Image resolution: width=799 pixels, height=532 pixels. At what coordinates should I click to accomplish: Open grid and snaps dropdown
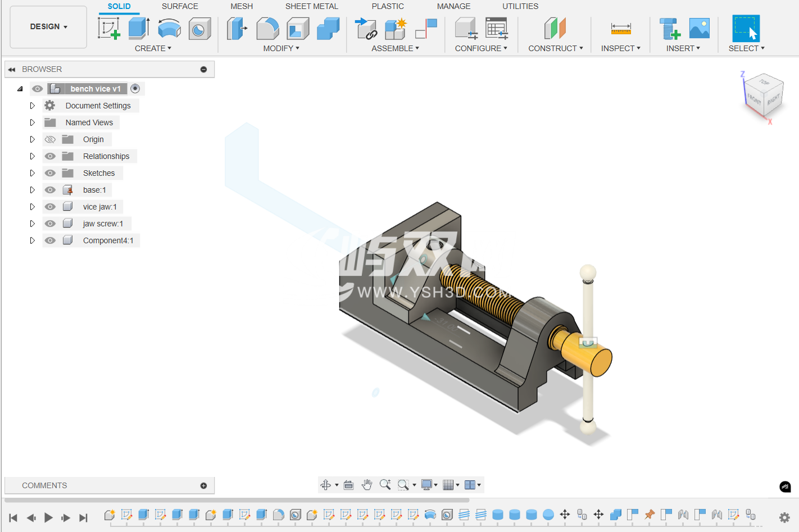coord(451,485)
